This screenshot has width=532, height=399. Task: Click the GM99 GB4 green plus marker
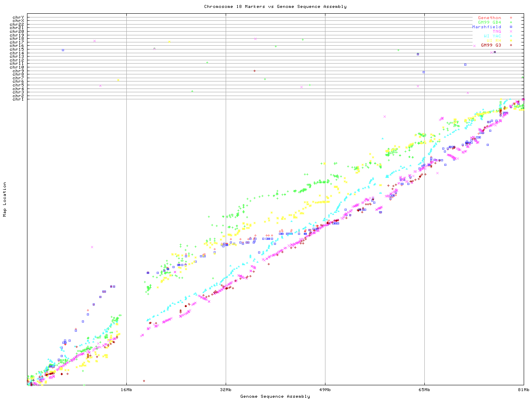coord(511,22)
